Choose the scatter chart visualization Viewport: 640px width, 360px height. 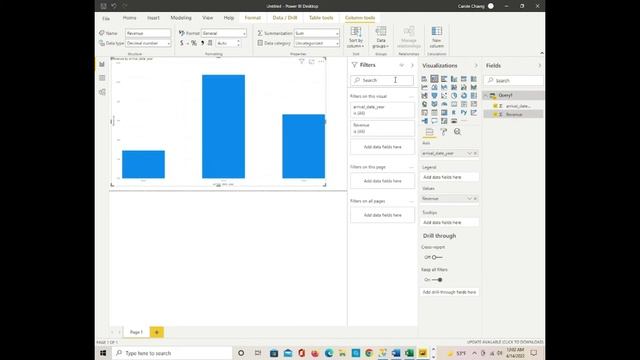(x=444, y=96)
